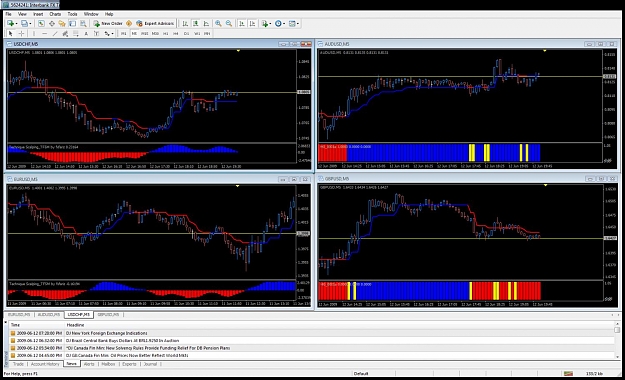Click the New Order button
625x380 pixels.
(108, 24)
